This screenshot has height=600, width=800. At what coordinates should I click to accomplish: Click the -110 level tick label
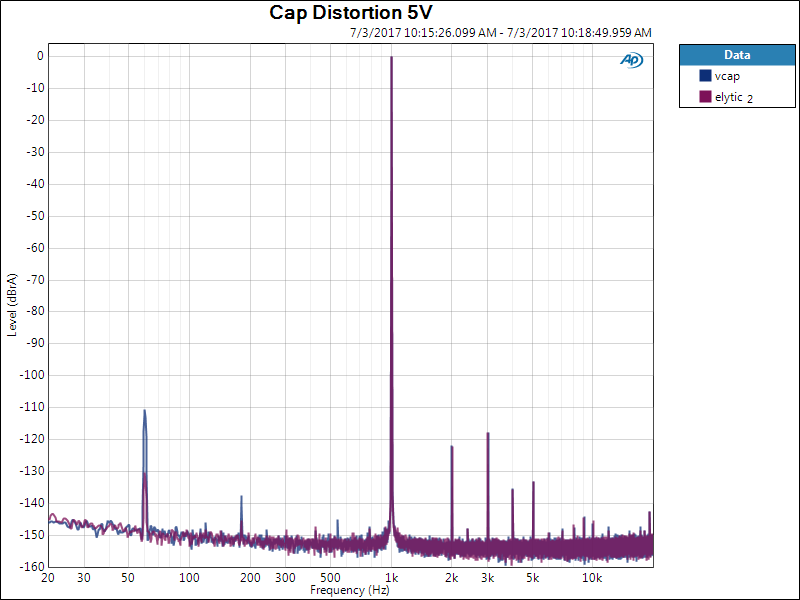32,407
